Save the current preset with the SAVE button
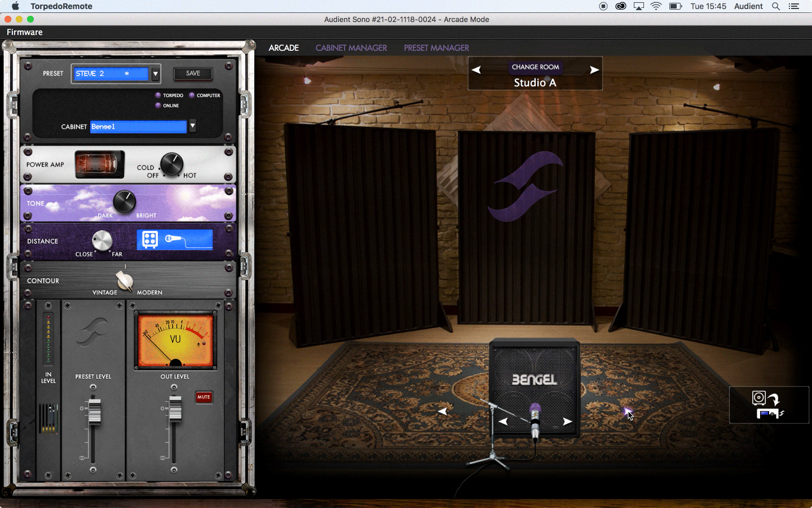 tap(193, 73)
